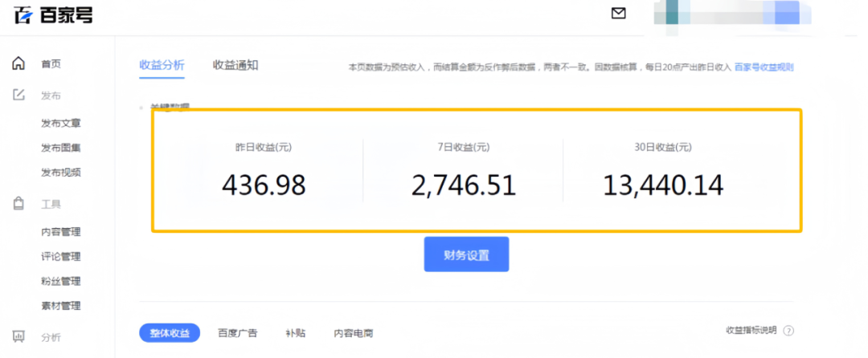The height and width of the screenshot is (358, 868).
Task: Click the publish pencil icon
Action: pyautogui.click(x=18, y=96)
